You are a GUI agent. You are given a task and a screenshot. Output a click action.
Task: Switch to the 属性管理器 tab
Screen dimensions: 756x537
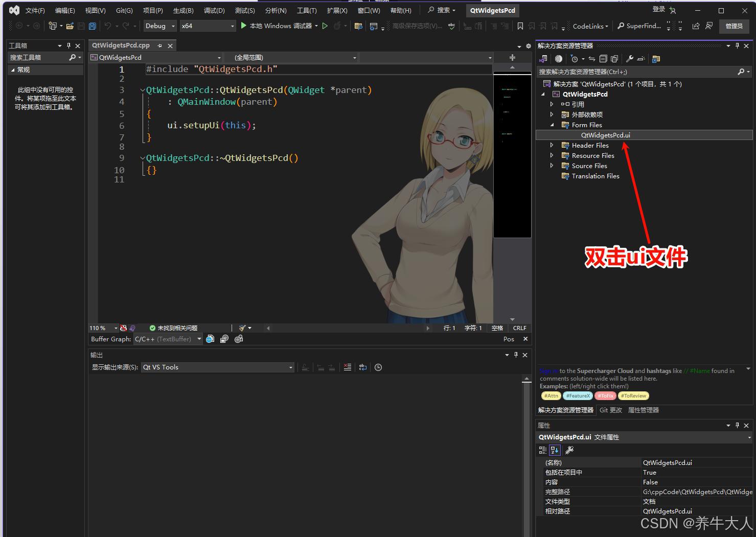643,410
